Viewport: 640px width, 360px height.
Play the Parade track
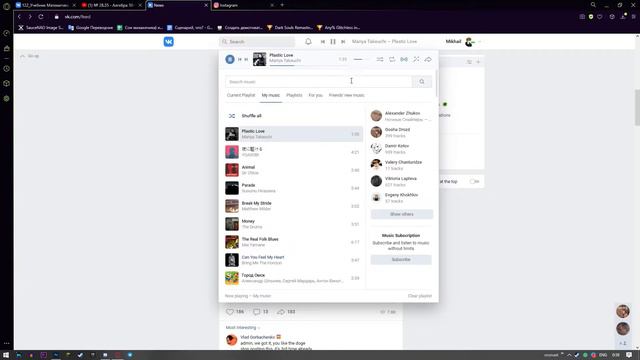293,188
